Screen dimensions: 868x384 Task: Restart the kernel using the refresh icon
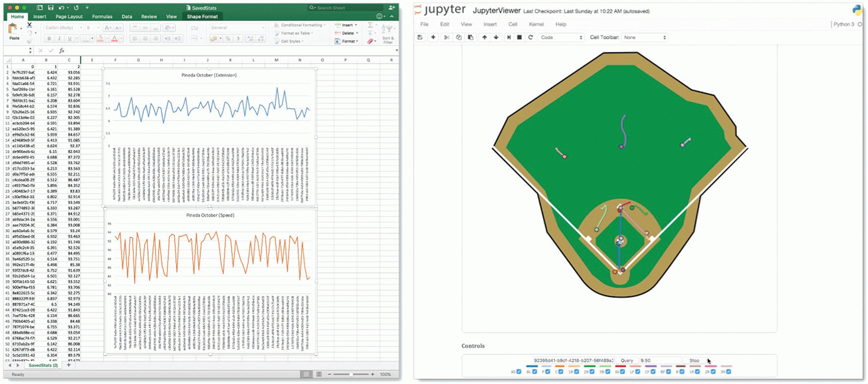pyautogui.click(x=531, y=38)
